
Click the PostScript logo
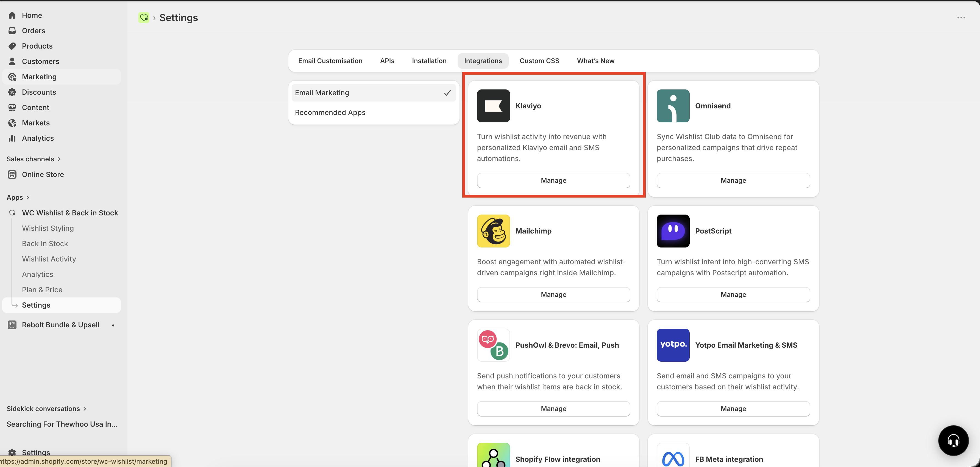click(x=673, y=231)
